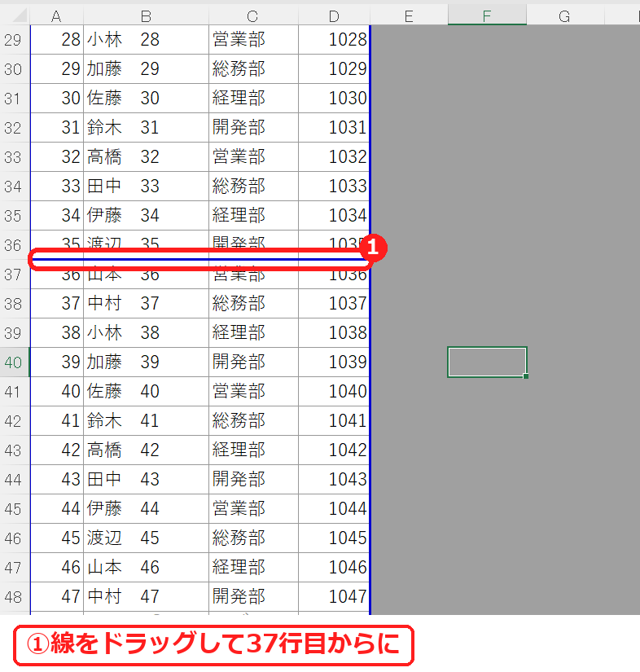Click cell containing 佐藤 40
The width and height of the screenshot is (640, 672).
click(x=146, y=391)
